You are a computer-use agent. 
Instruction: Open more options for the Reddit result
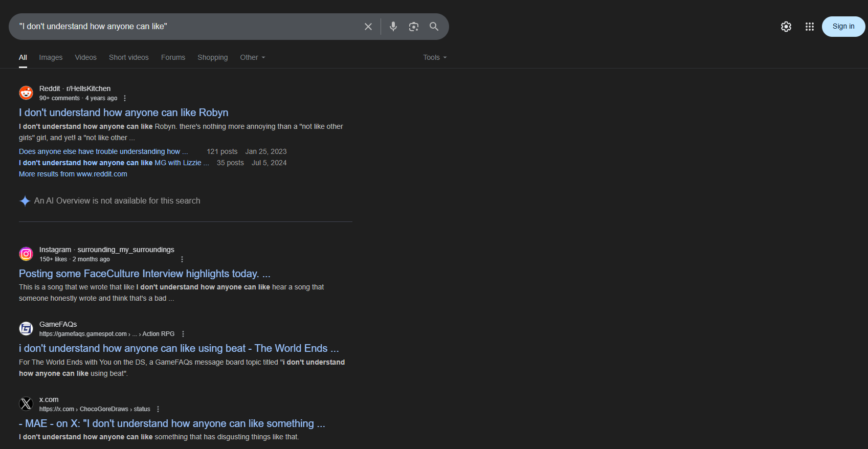(125, 98)
